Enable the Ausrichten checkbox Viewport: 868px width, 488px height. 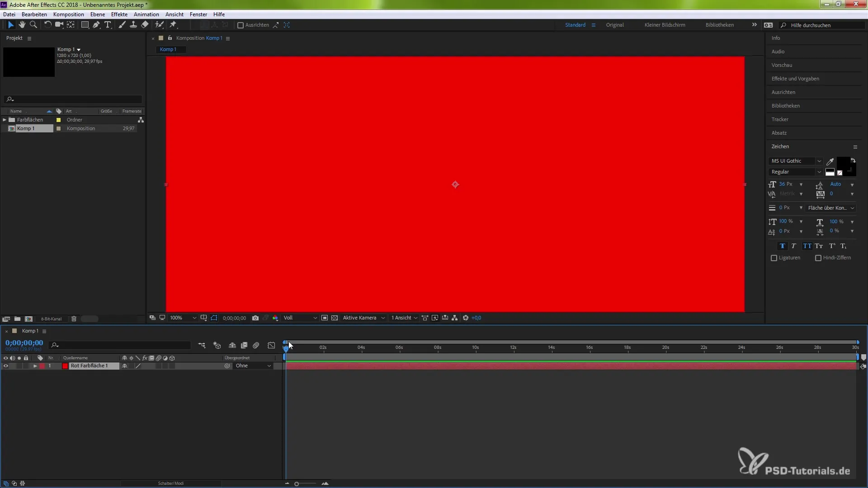click(241, 25)
